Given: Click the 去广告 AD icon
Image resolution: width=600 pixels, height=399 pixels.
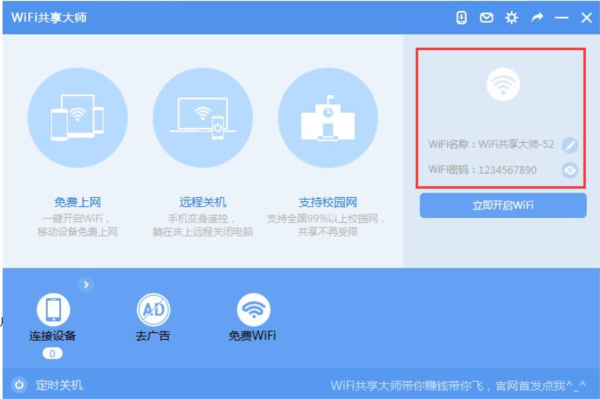Looking at the screenshot, I should [x=153, y=309].
